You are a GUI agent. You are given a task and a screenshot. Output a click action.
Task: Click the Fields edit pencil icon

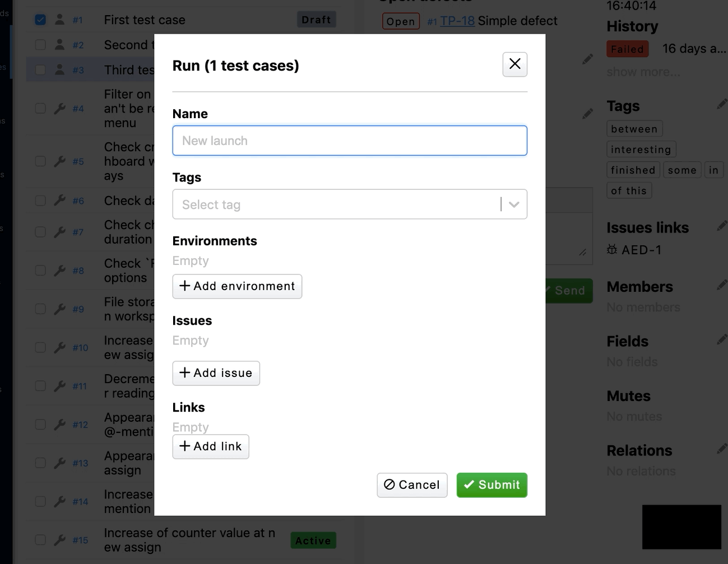(x=722, y=340)
